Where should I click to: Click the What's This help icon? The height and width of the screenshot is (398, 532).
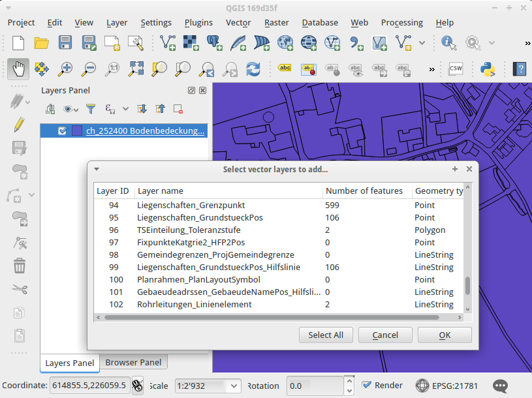pos(519,69)
